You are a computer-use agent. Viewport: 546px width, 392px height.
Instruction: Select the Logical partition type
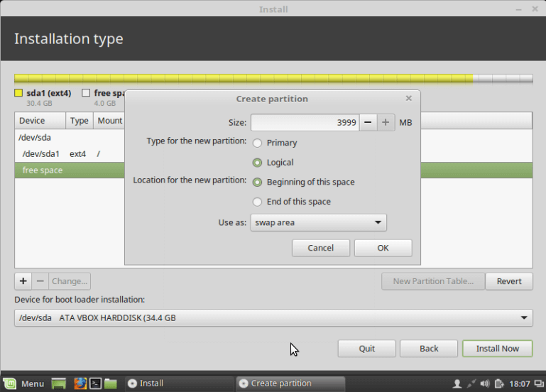(x=257, y=163)
